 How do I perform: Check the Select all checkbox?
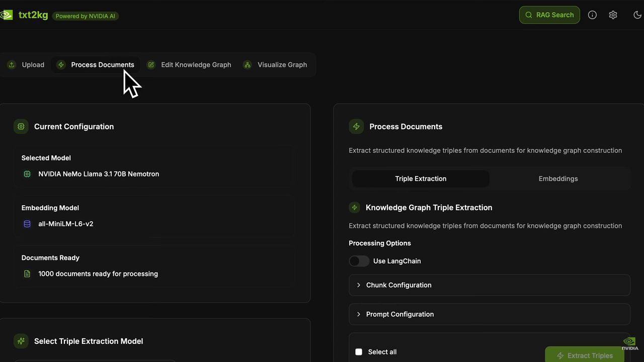click(x=359, y=352)
